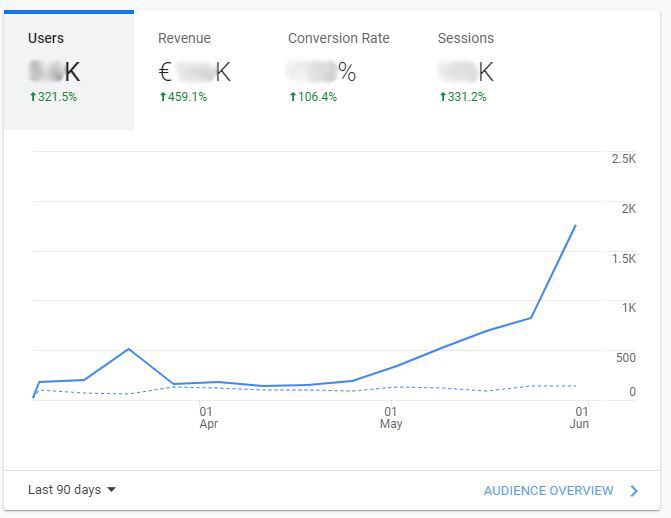The width and height of the screenshot is (671, 518).
Task: Click the 2.5K y-axis label
Action: tap(623, 159)
